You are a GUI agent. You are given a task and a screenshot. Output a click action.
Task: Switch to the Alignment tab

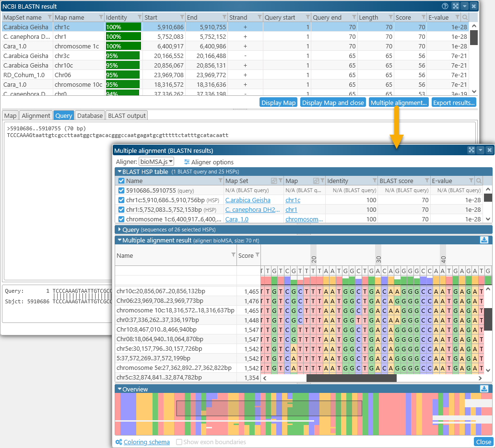coord(36,115)
